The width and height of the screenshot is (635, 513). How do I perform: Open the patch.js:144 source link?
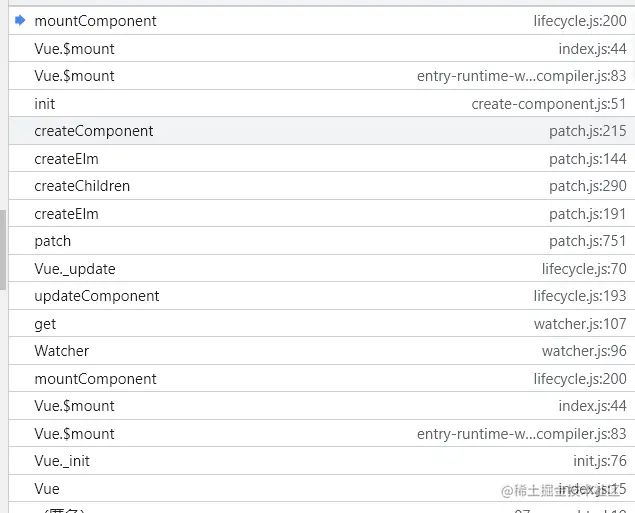588,159
